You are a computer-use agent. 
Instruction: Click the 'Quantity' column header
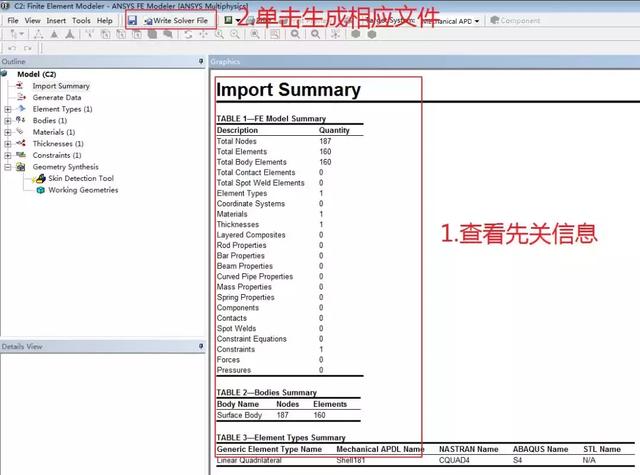pyautogui.click(x=334, y=130)
